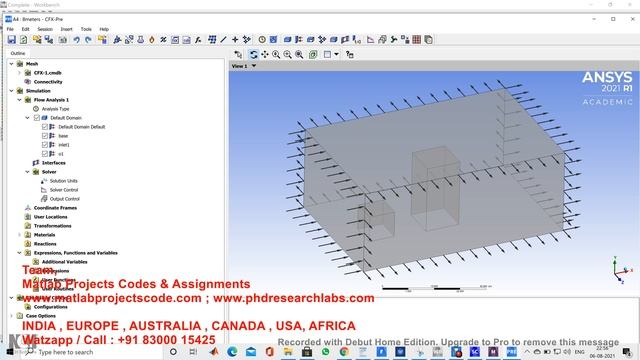Switch to the Outline tab

[18, 53]
